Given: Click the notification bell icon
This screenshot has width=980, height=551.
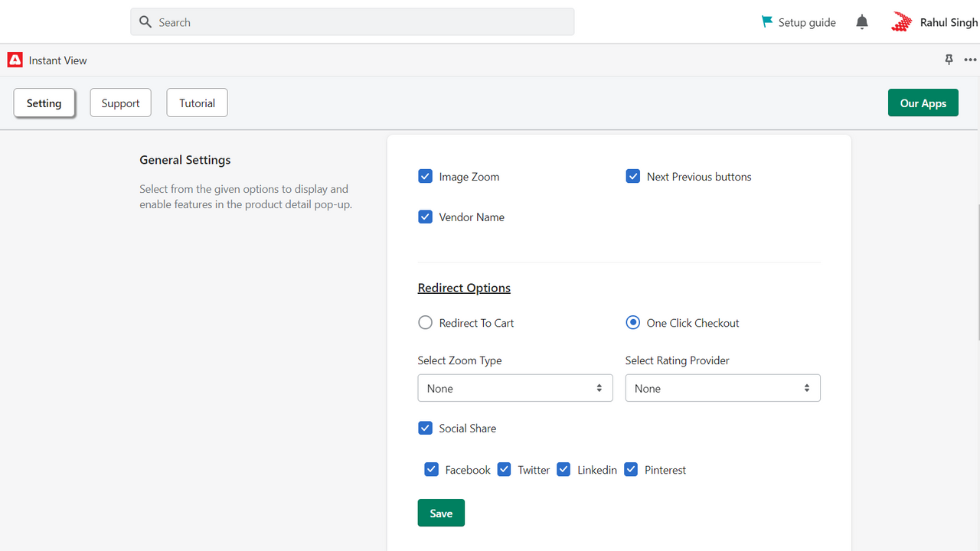Looking at the screenshot, I should tap(862, 21).
